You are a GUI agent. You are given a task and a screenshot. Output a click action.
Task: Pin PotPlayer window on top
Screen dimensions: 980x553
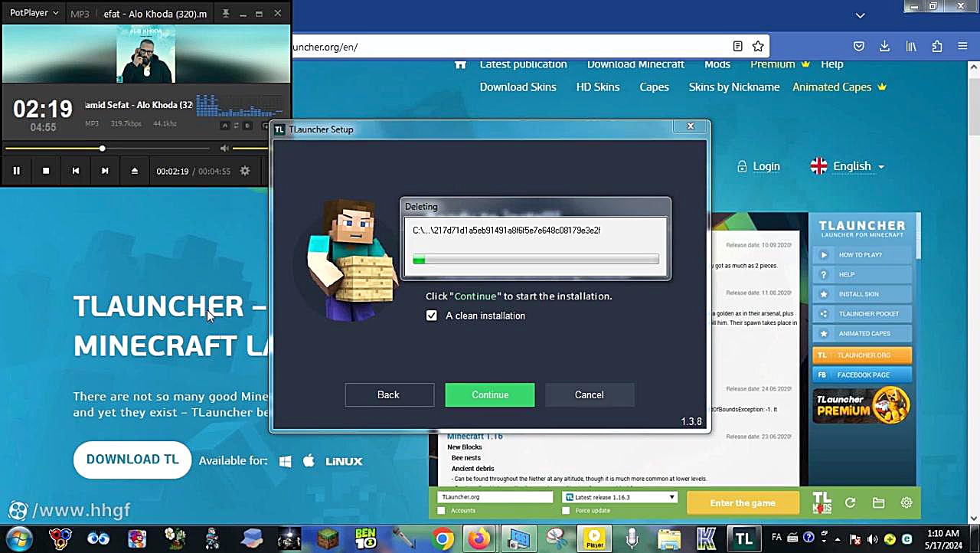point(225,13)
